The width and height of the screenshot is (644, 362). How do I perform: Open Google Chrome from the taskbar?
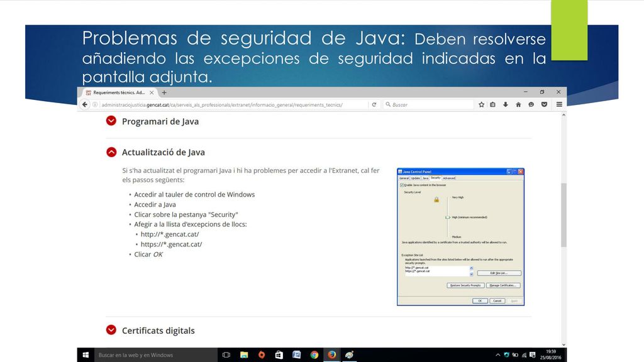click(314, 355)
